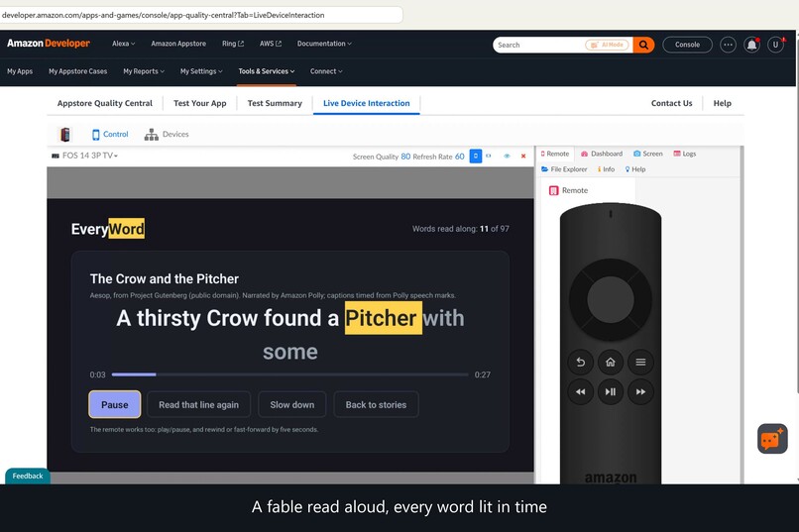Screen dimensions: 799x532
Task: Open the Help tab in device panel
Action: (x=635, y=169)
